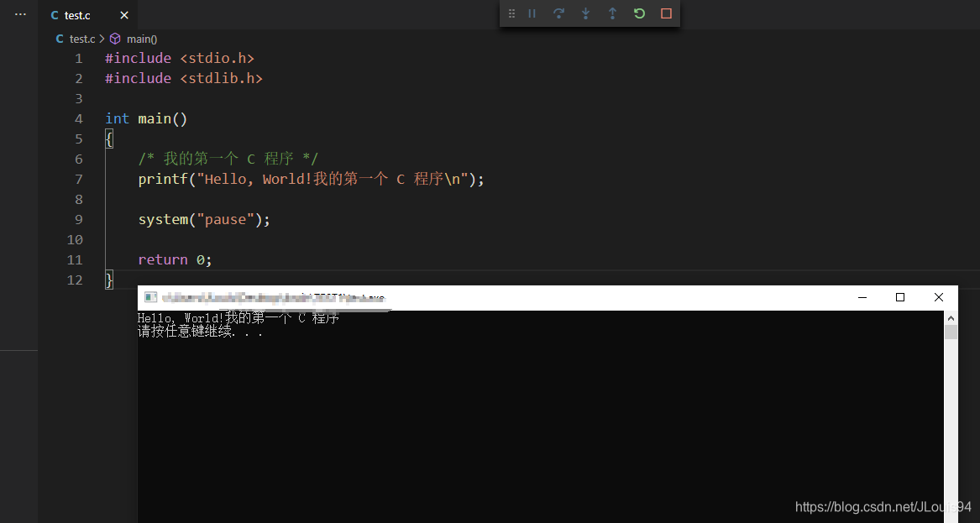Click the Step Into debug icon

point(585,13)
